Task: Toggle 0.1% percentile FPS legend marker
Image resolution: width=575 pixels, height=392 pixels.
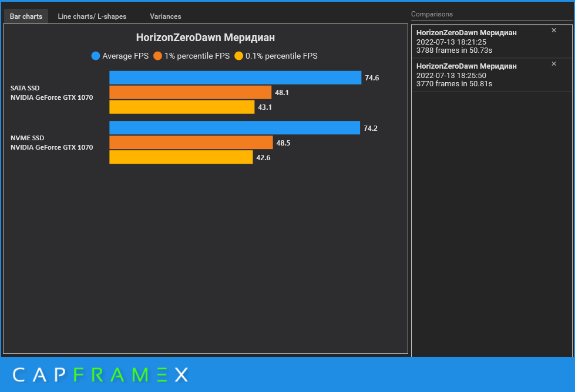Action: point(238,56)
